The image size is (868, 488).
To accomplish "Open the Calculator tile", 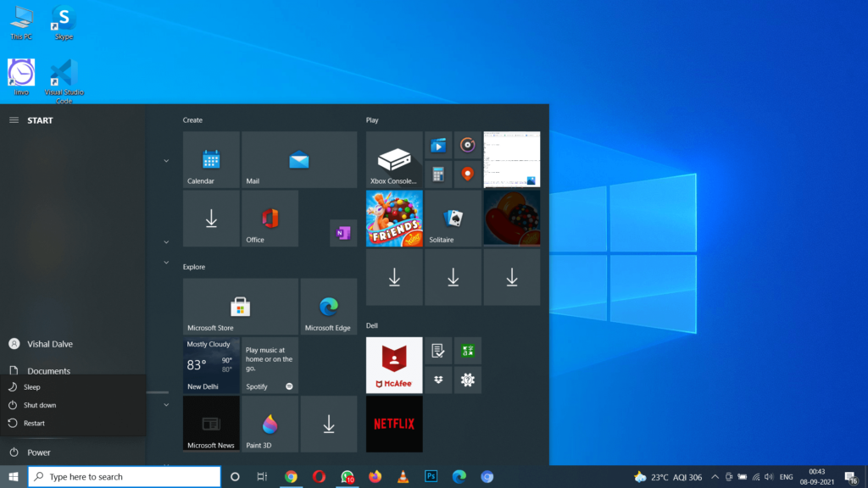I will [437, 174].
